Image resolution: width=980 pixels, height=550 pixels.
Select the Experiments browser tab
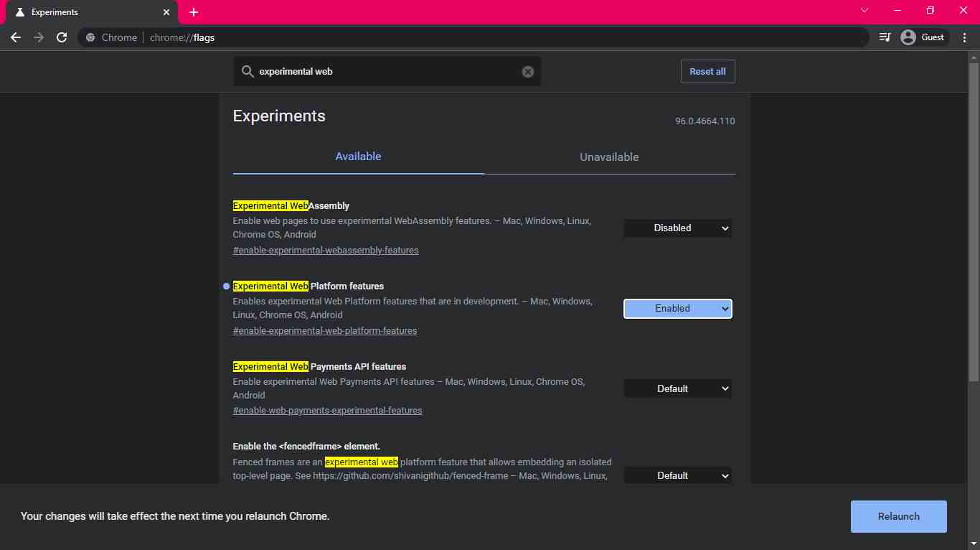coord(91,13)
